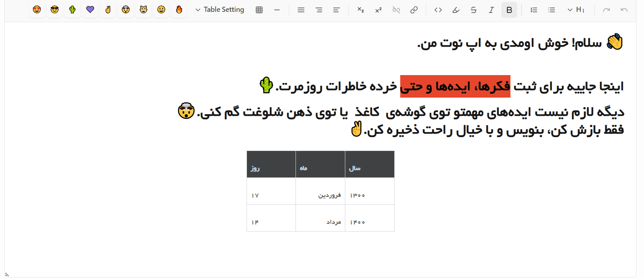Align text to the right
The width and height of the screenshot is (644, 279).
(x=319, y=10)
